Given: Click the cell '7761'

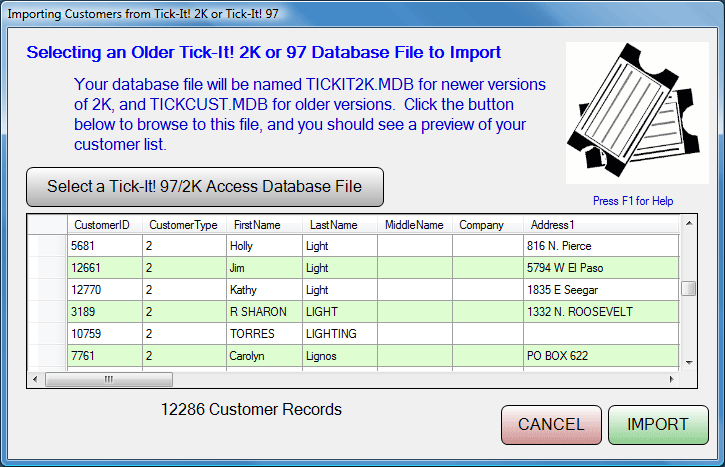Looking at the screenshot, I should (x=105, y=356).
